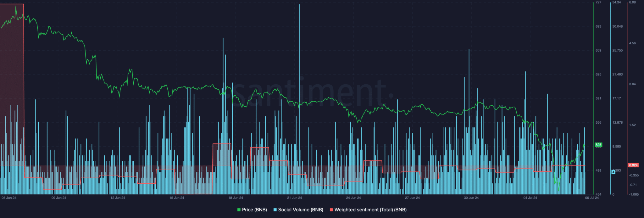Click the green Price (BNB) legend square

pyautogui.click(x=239, y=210)
